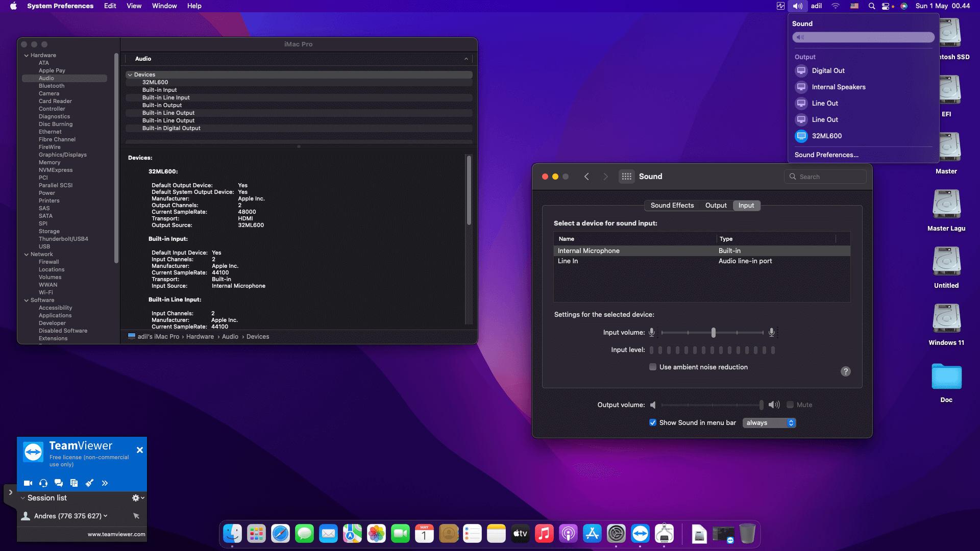Uncheck Show Sound in menu bar

653,422
